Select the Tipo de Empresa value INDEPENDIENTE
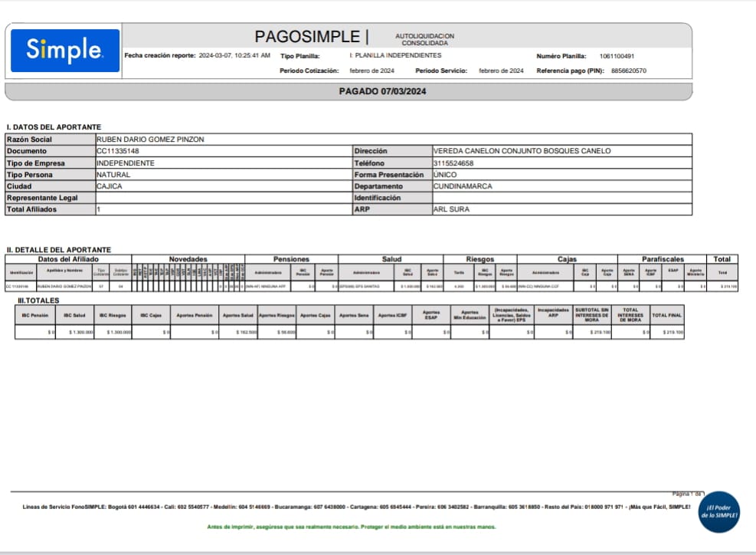 click(126, 163)
